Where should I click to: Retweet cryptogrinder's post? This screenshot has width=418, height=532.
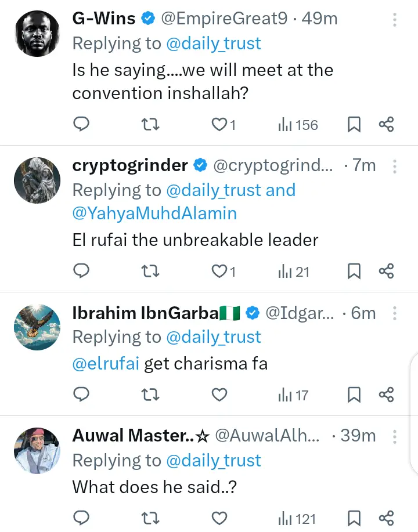tap(150, 271)
